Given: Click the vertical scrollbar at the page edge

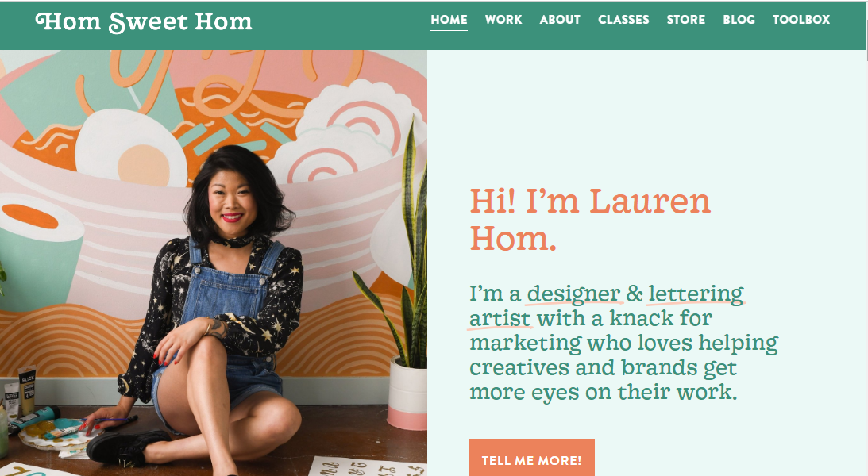Looking at the screenshot, I should coord(866,238).
